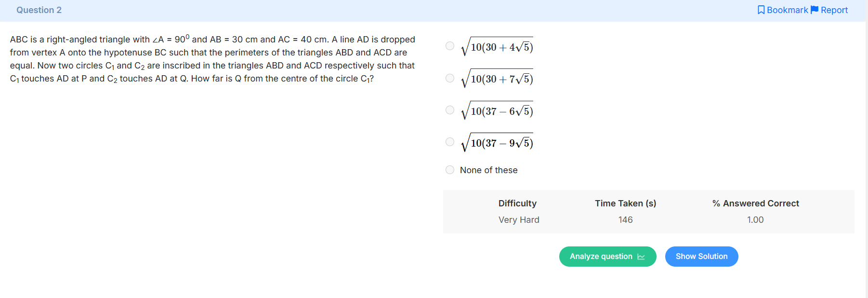868x298 pixels.
Task: Click the Report link text
Action: pos(834,10)
